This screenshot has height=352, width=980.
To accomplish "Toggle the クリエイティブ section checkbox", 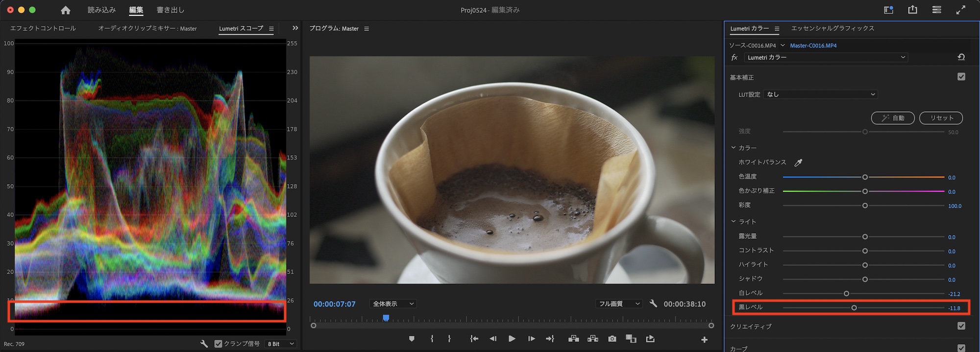I will tap(961, 326).
